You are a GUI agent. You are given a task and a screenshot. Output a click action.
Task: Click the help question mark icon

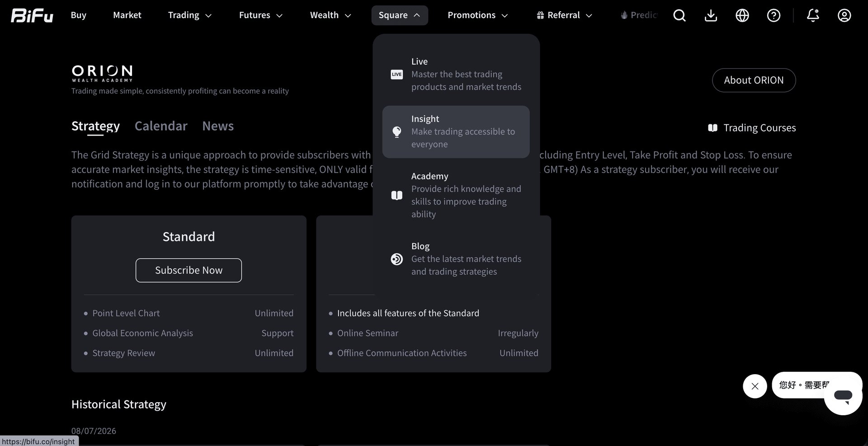774,15
